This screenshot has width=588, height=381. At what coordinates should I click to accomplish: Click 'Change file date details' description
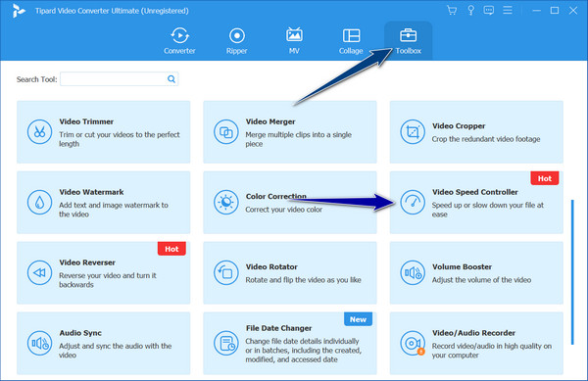[304, 351]
